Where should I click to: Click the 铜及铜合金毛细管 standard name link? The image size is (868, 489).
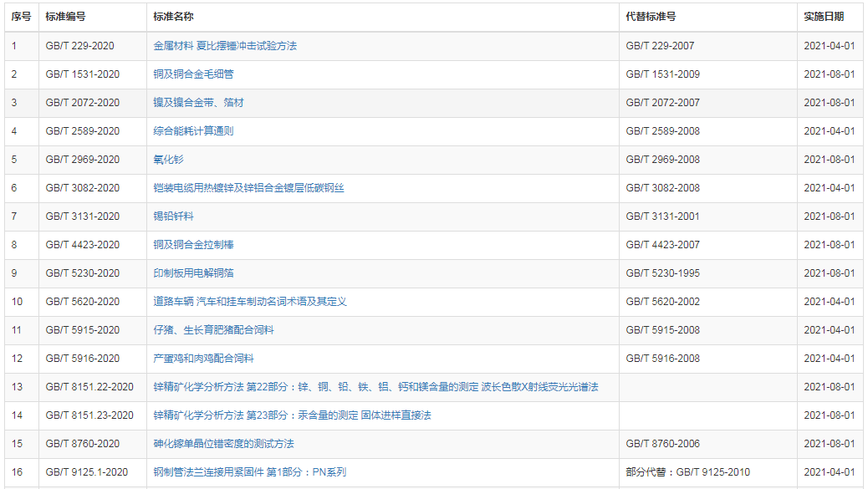(193, 74)
